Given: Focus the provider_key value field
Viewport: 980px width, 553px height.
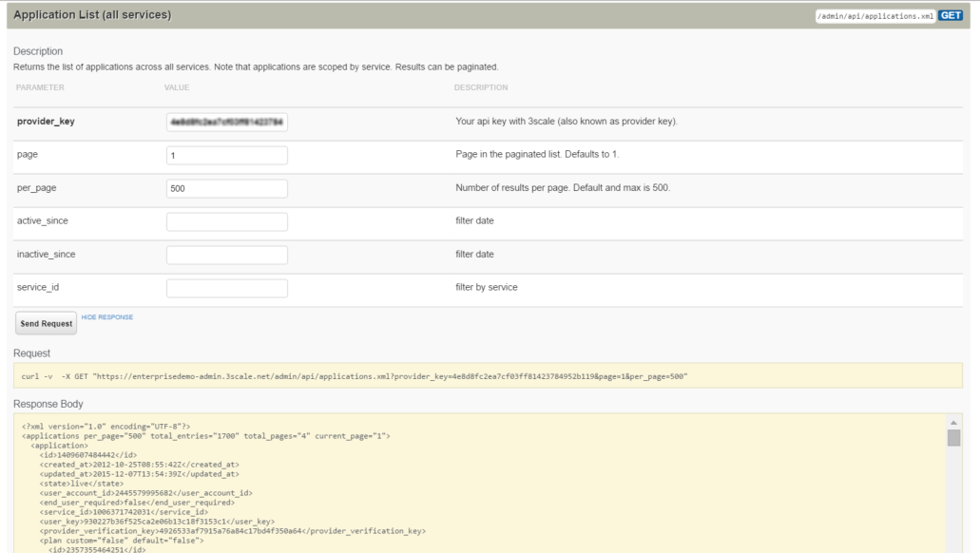Looking at the screenshot, I should click(226, 123).
